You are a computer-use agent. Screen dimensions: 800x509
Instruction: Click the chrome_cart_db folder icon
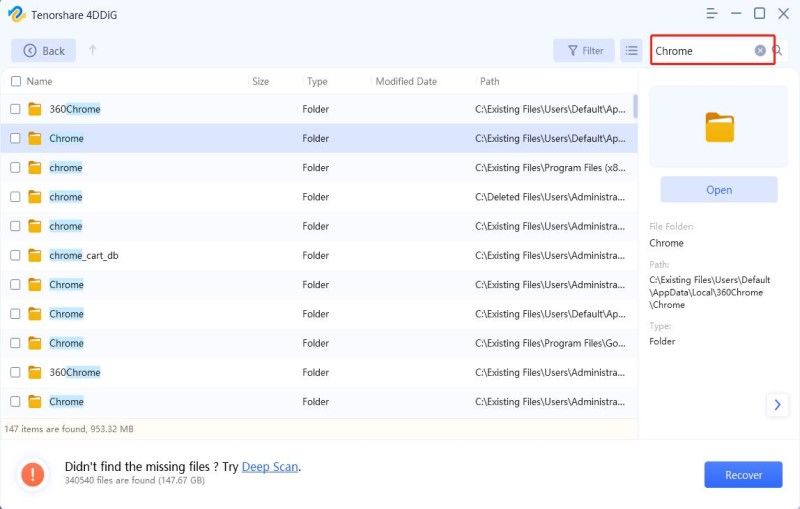pyautogui.click(x=35, y=256)
